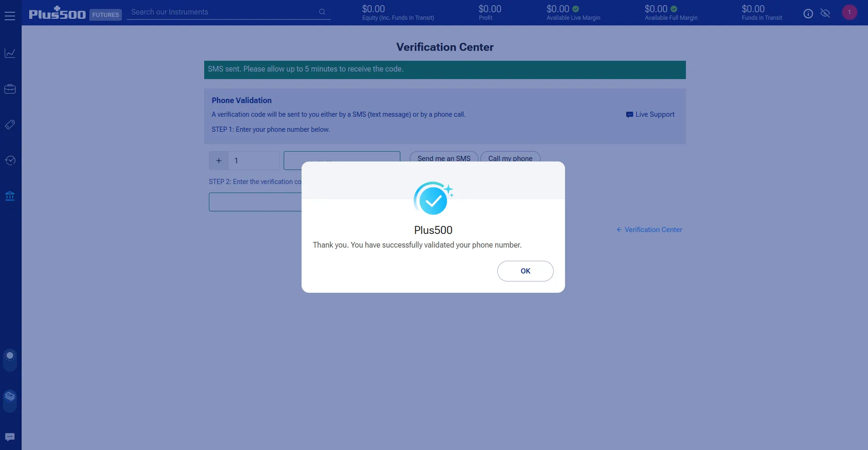868x450 pixels.
Task: Click the SMS sent notification banner
Action: coord(445,70)
